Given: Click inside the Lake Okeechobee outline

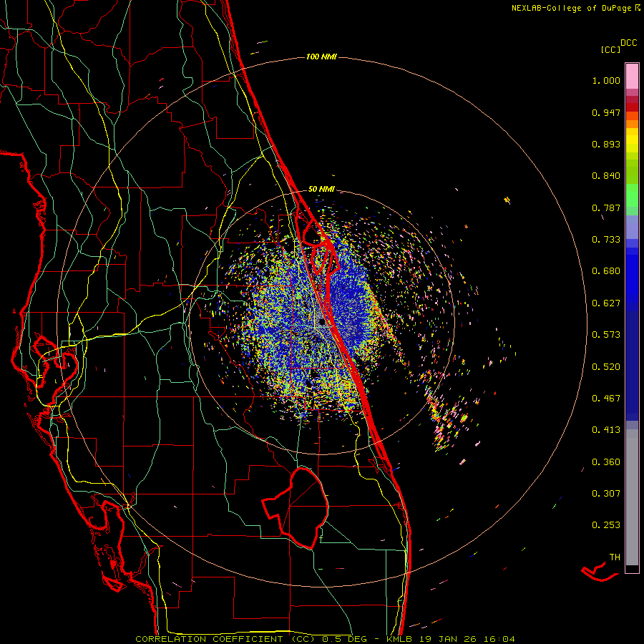Looking at the screenshot, I should click(x=304, y=507).
